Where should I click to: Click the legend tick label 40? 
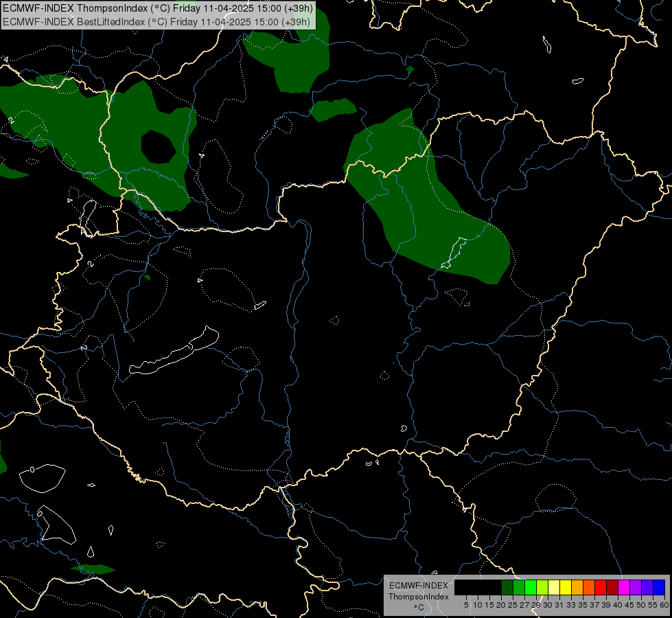(618, 605)
